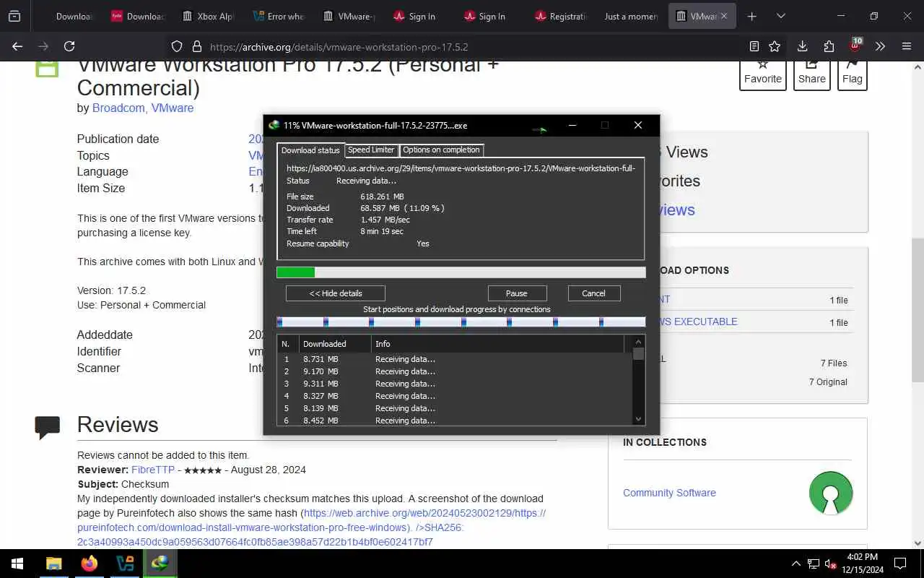Go back to previous page
This screenshot has height=578, width=924.
pos(17,46)
